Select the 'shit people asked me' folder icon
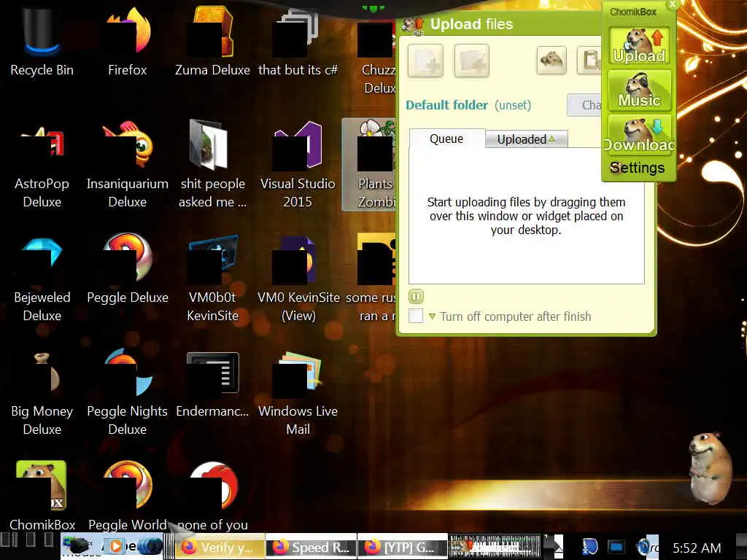 212,165
